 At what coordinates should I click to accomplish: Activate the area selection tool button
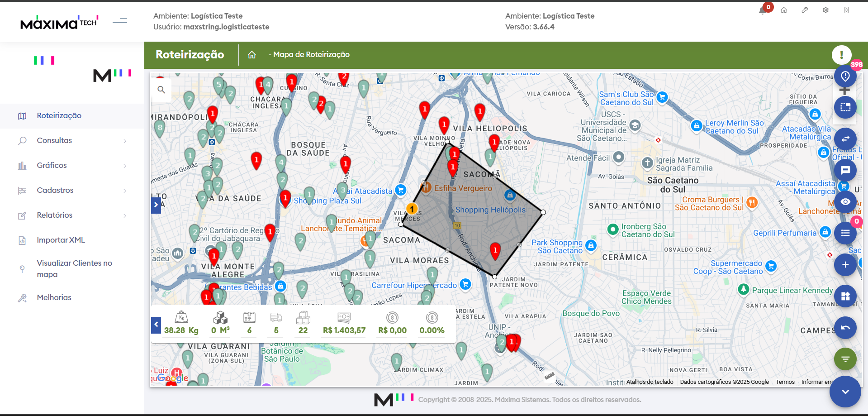pos(845,107)
